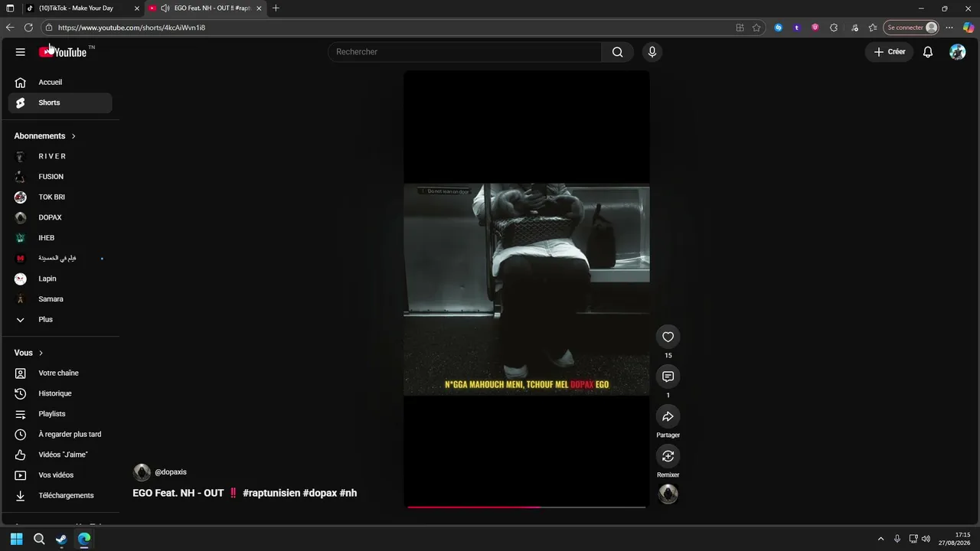Open the Windows Start menu
Screen dimensions: 980x551
(x=16, y=539)
